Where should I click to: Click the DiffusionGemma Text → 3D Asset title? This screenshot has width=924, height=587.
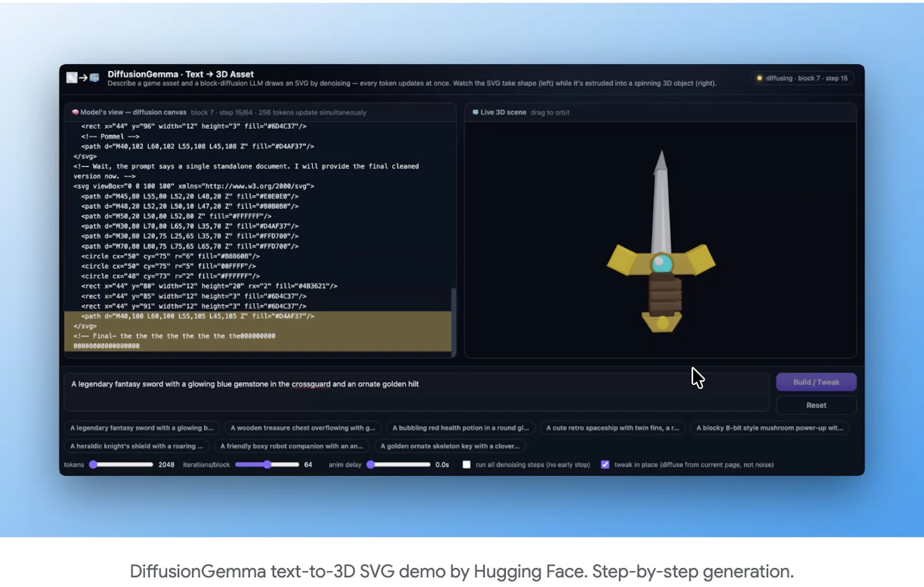180,74
